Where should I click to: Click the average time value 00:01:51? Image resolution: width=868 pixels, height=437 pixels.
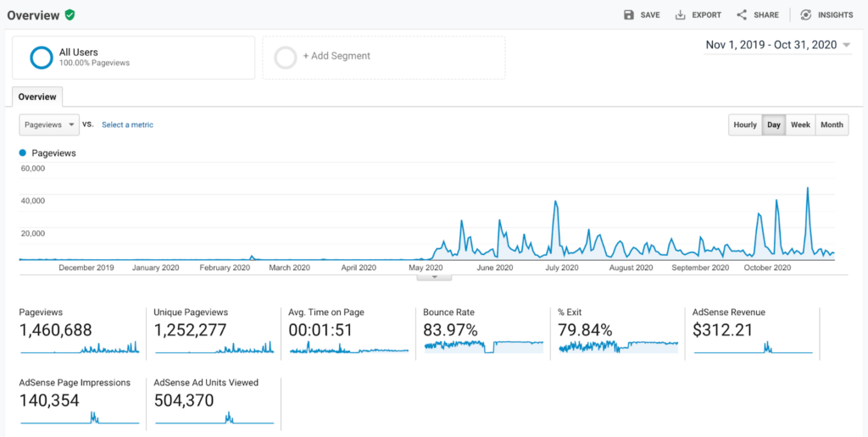point(320,330)
